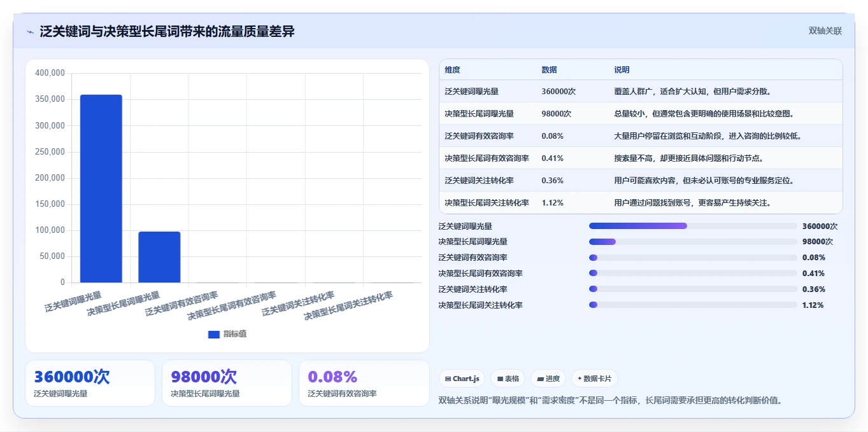
Task: Click the 表格 tag
Action: coord(508,379)
